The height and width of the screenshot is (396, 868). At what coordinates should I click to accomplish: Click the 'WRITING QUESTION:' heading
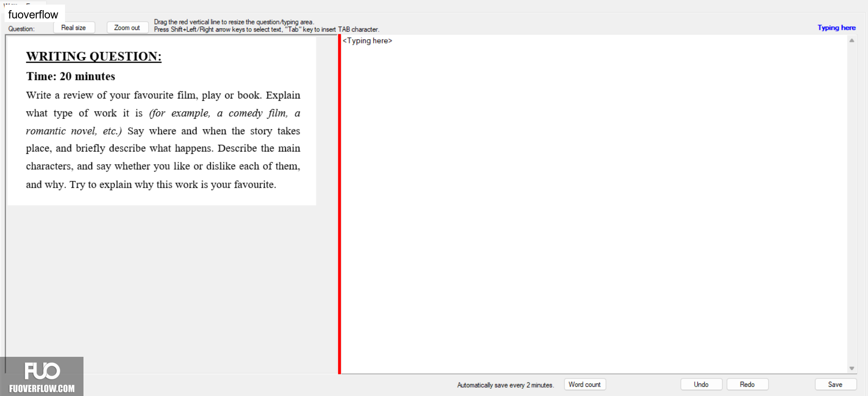coord(94,56)
